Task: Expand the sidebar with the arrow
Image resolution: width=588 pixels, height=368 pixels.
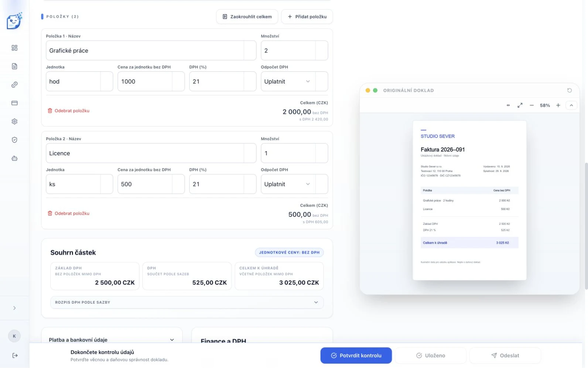Action: 14,308
